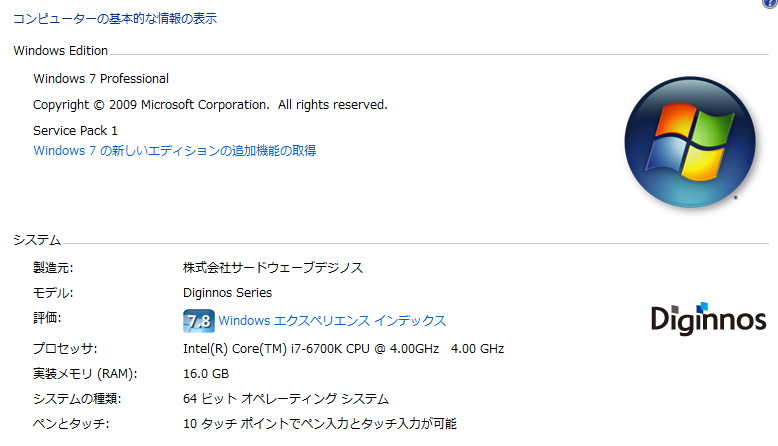Click the Windows 7 Professional text
Image resolution: width=778 pixels, height=446 pixels.
[x=101, y=79]
